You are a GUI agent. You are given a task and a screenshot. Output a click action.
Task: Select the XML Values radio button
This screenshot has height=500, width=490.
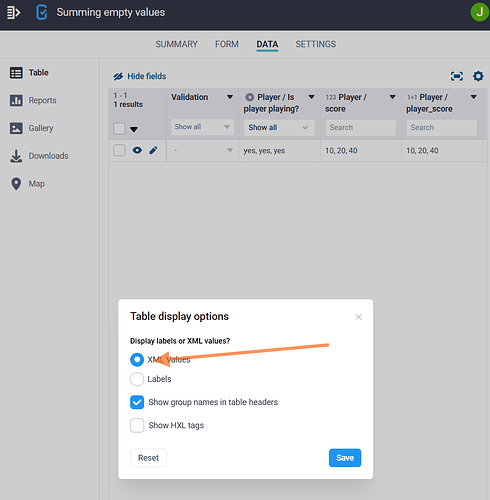(x=137, y=360)
